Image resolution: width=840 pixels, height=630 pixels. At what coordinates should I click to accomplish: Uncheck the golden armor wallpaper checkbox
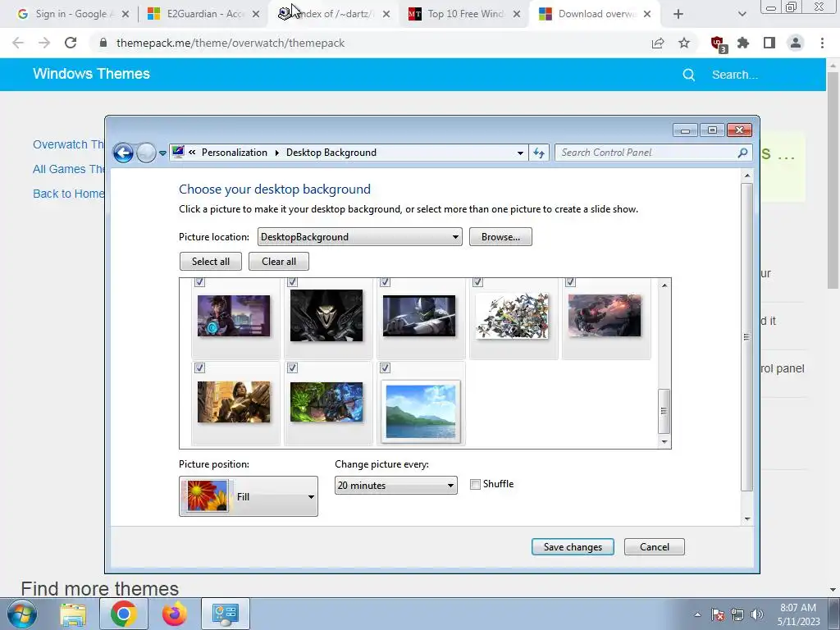(x=200, y=368)
